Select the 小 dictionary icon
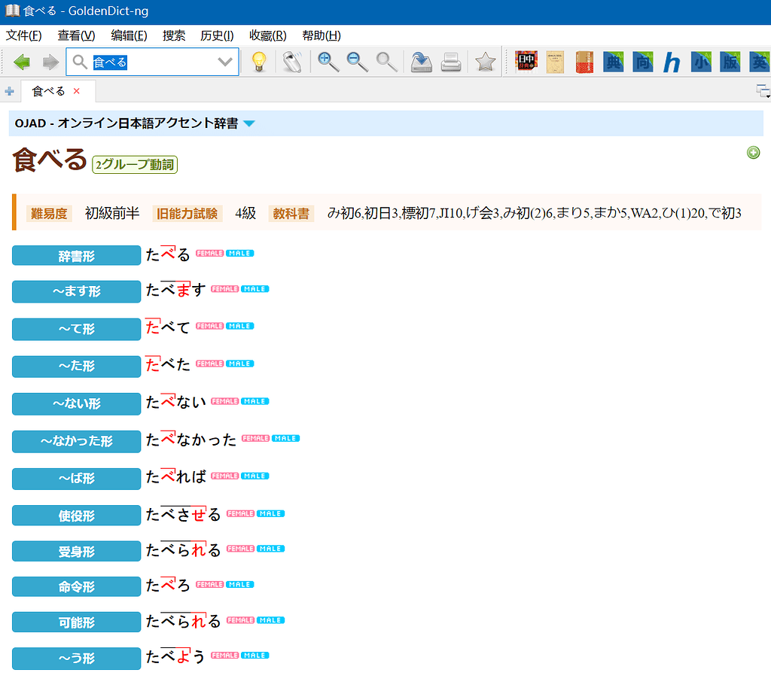Viewport: 771px width, 700px height. click(701, 62)
